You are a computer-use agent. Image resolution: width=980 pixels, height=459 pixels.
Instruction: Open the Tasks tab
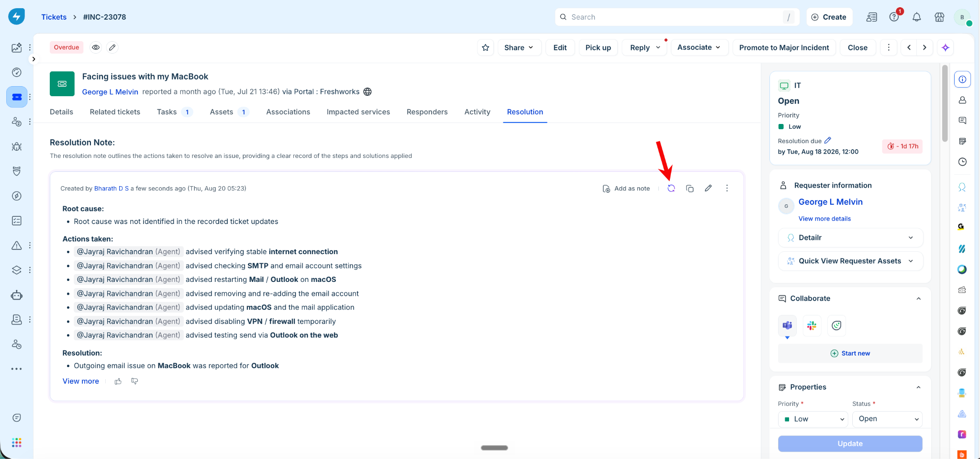pyautogui.click(x=175, y=112)
